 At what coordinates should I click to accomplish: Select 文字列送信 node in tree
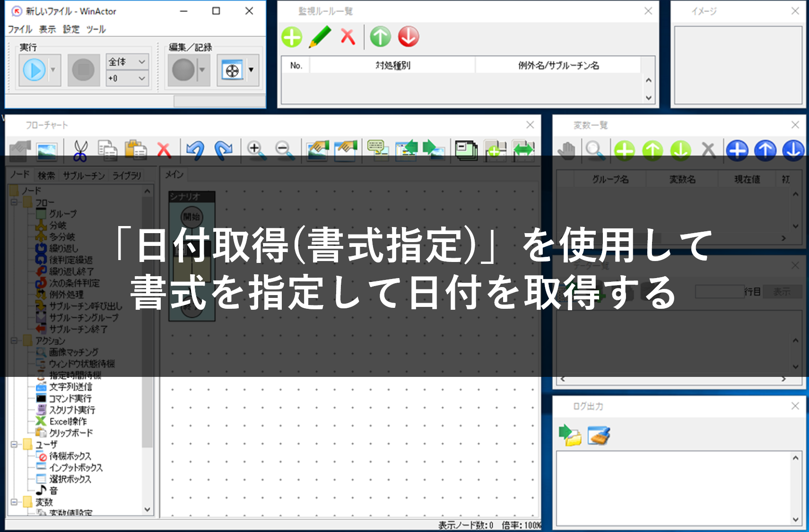(70, 387)
